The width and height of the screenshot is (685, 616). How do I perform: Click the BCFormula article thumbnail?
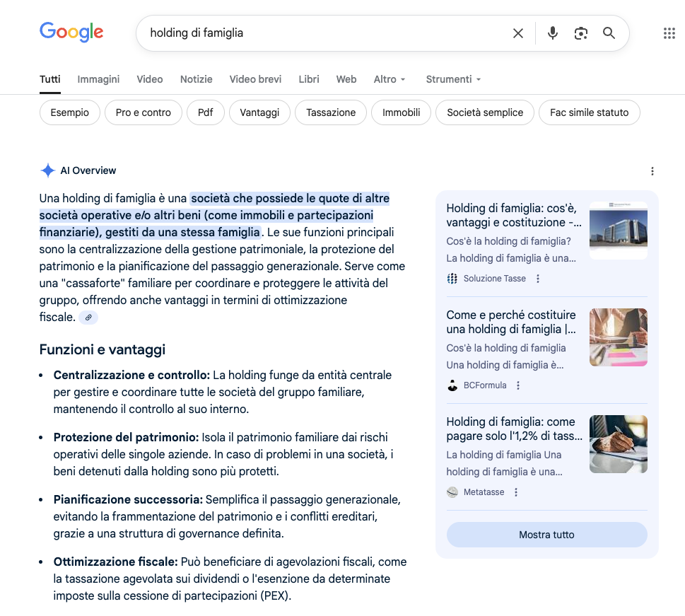click(x=618, y=337)
